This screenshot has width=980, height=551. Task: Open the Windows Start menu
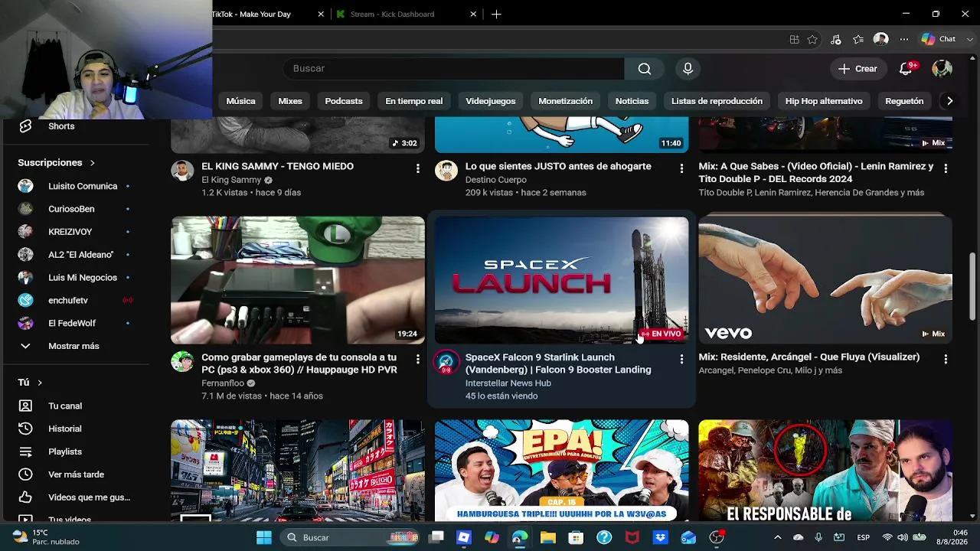264,537
